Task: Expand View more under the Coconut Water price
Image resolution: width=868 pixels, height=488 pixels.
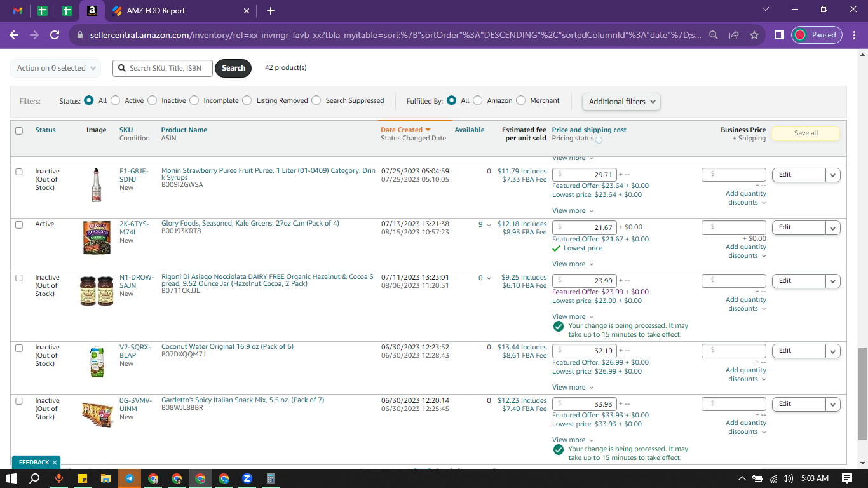Action: (573, 388)
